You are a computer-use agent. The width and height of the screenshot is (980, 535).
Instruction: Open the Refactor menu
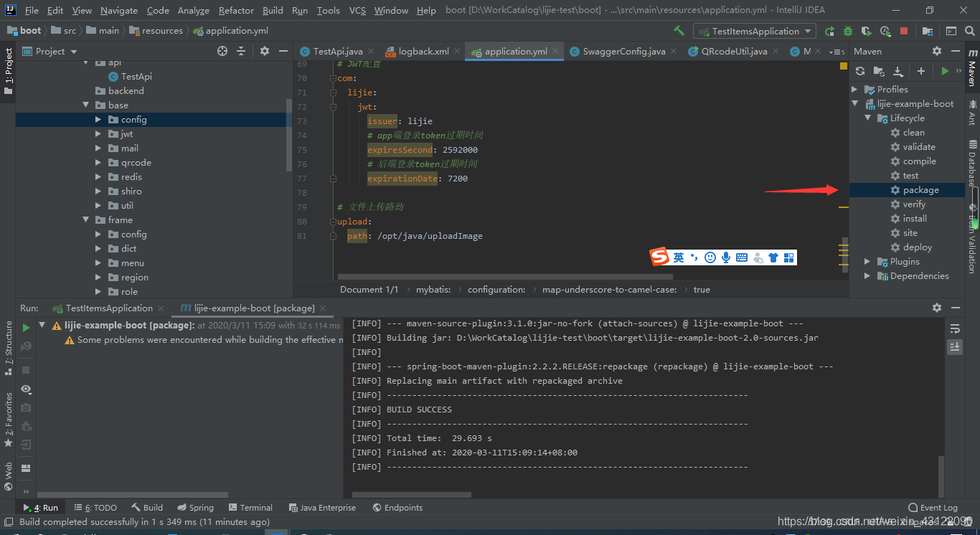pos(236,10)
